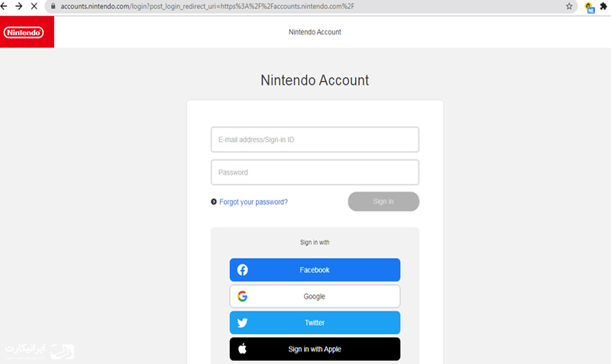Sign in with Google
Image resolution: width=611 pixels, height=364 pixels.
(315, 296)
